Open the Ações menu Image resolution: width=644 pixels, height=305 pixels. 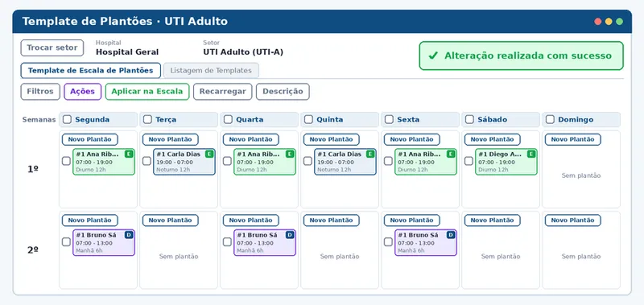click(83, 92)
